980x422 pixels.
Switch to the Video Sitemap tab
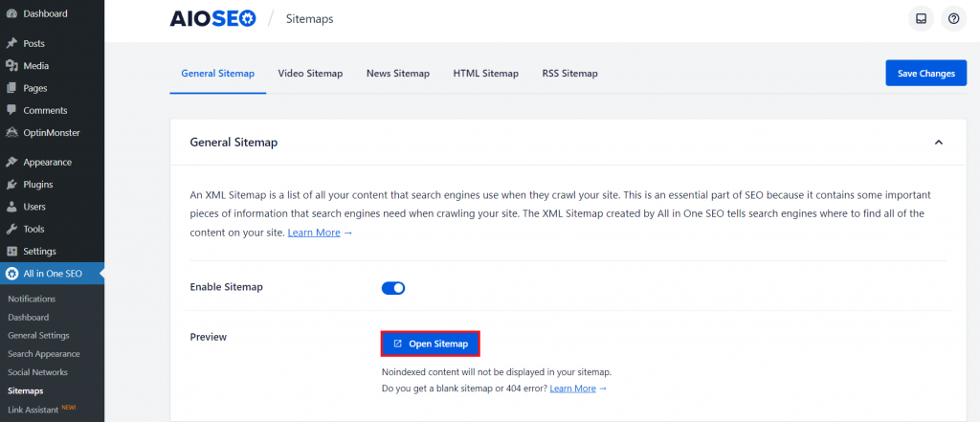tap(310, 74)
